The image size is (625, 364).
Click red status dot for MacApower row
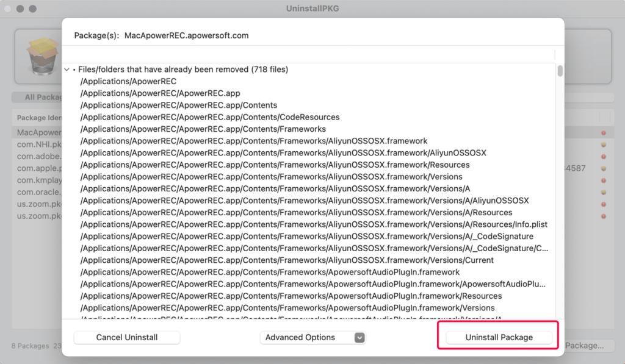point(604,133)
